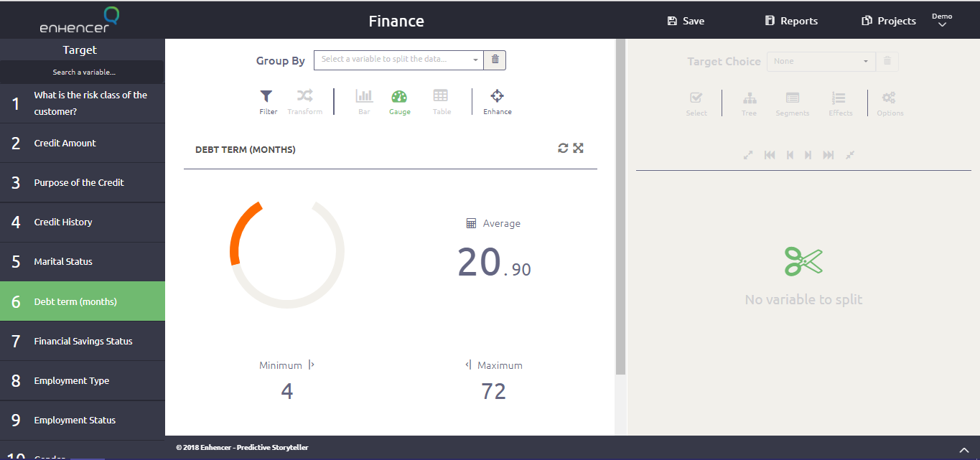Step to the previous item
Viewport: 980px width, 460px height.
click(x=790, y=155)
